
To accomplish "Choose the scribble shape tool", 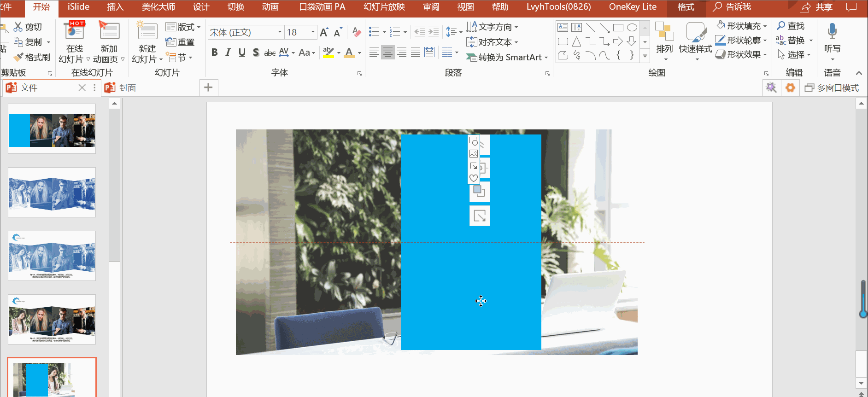I will pyautogui.click(x=576, y=55).
